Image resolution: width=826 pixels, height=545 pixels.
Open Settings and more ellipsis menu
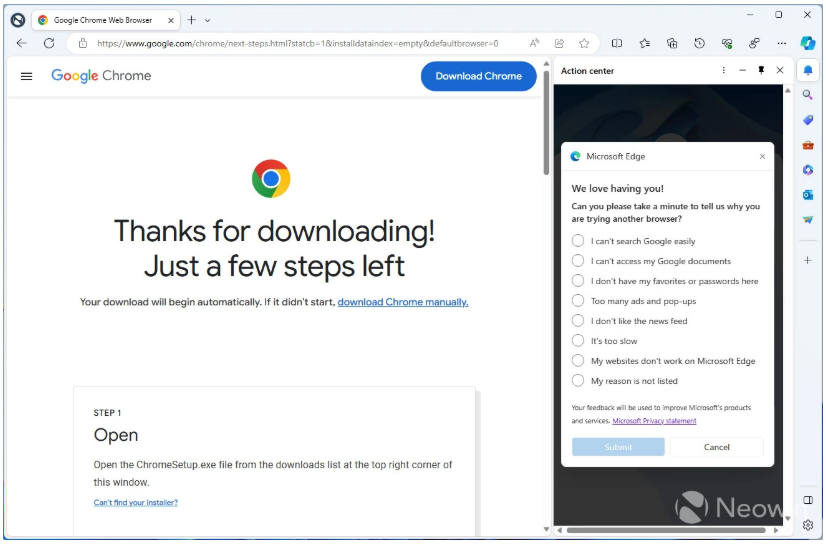[x=782, y=43]
